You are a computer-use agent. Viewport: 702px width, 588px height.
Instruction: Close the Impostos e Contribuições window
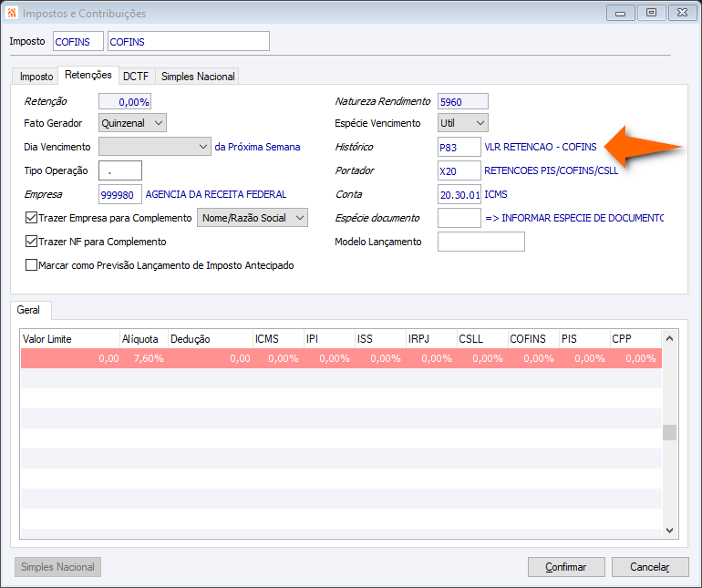pos(682,13)
